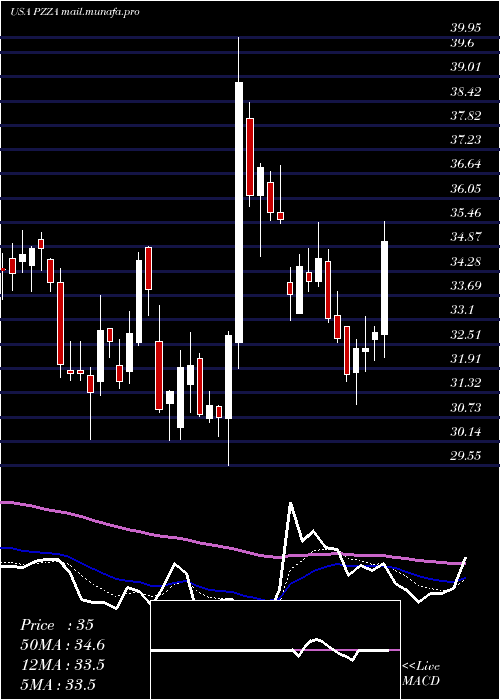Click the 32.51 price axis label
The image size is (500, 700).
(466, 334)
